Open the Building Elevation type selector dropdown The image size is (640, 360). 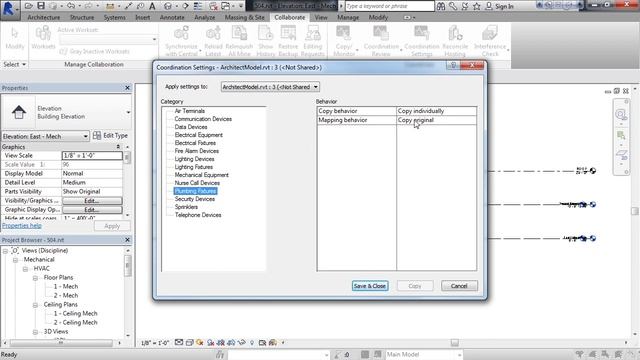[x=128, y=112]
